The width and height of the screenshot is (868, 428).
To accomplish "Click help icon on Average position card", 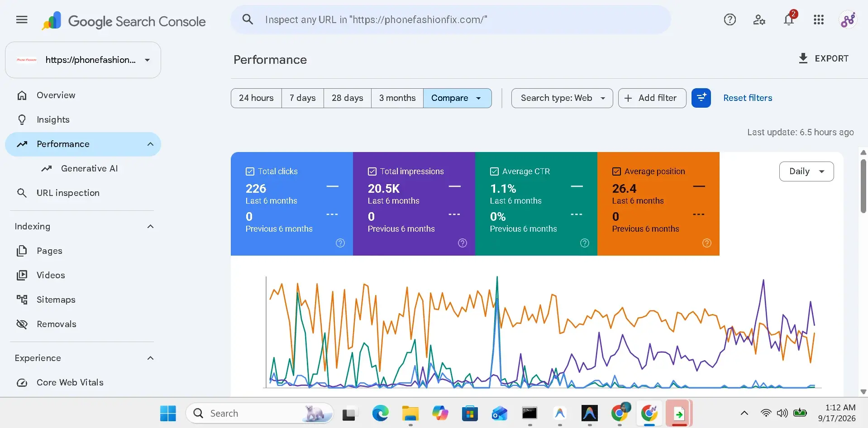I will pyautogui.click(x=707, y=243).
